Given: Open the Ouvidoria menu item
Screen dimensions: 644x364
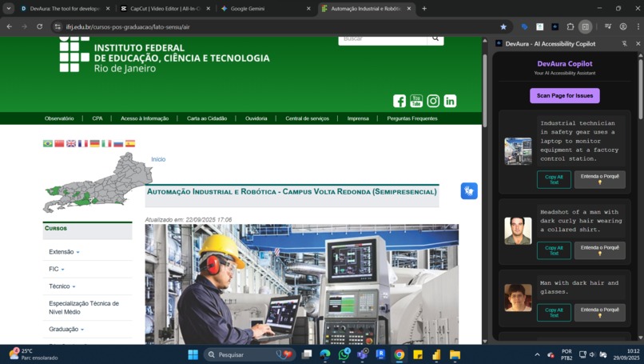Looking at the screenshot, I should tap(256, 118).
